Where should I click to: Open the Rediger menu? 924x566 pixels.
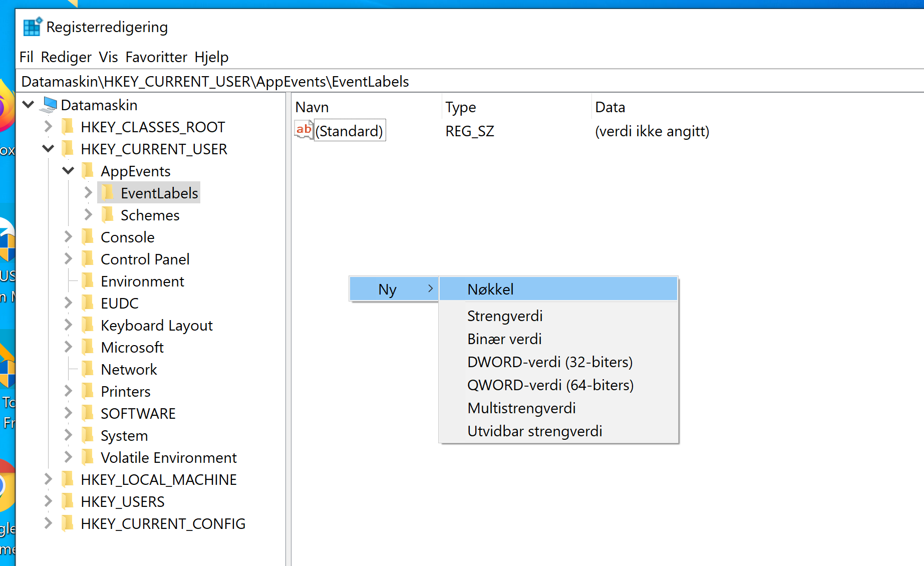66,57
